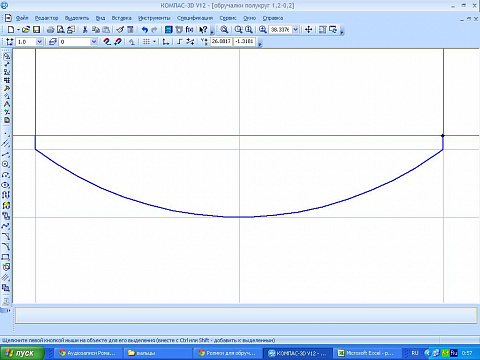Viewport: 480px width, 360px height.
Task: Open the zoom scale dropdown showing 38.337
Action: point(295,30)
